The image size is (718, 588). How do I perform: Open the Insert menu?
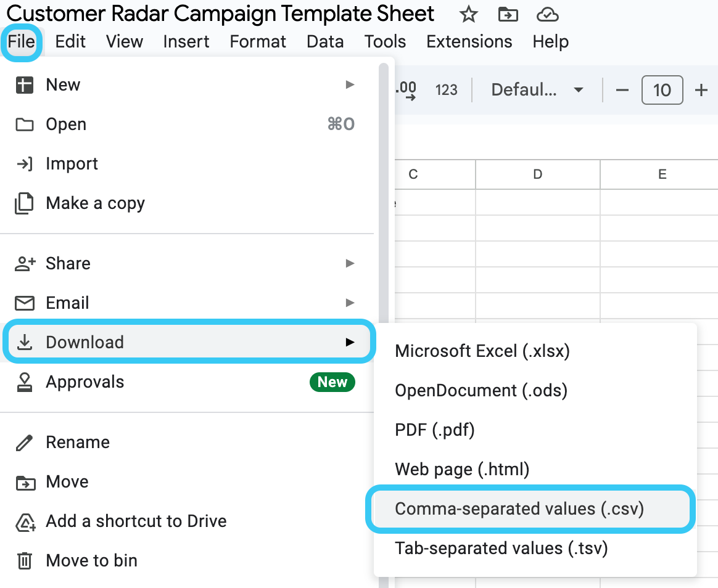click(x=186, y=42)
